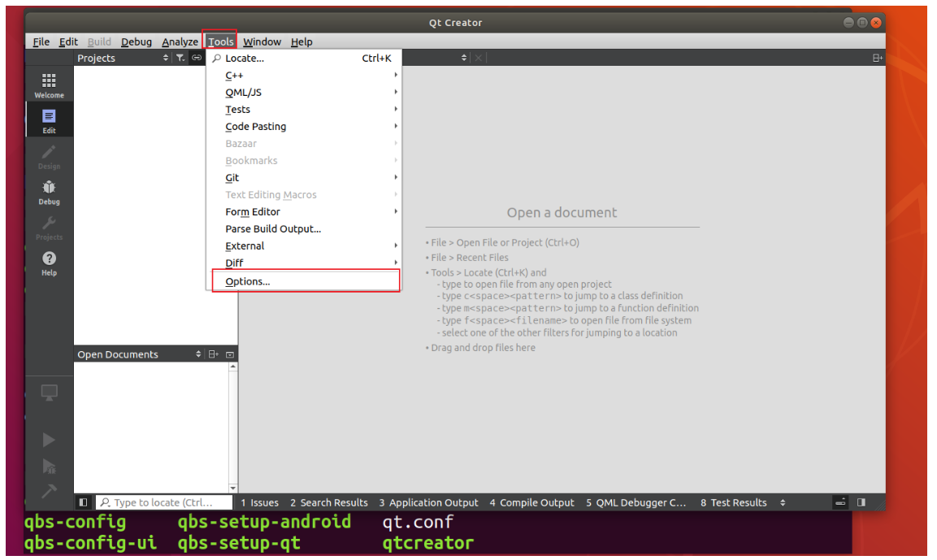
Task: Click Open Documents scrollbar down arrow
Action: [x=232, y=488]
